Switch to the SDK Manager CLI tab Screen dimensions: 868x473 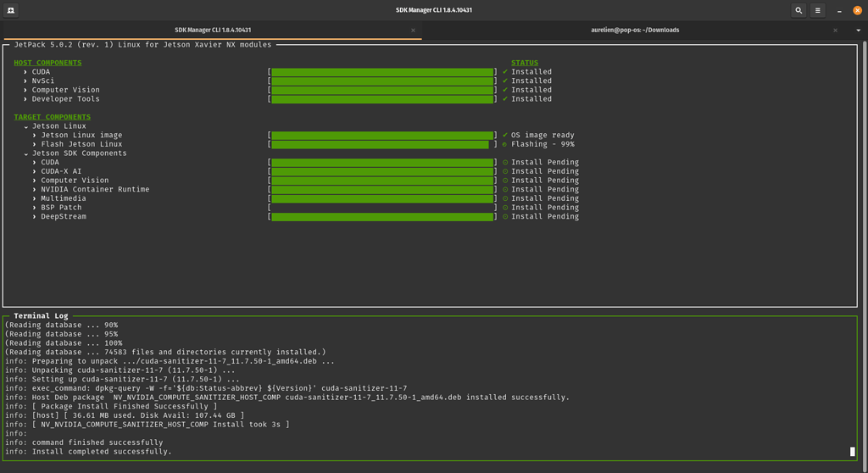point(212,31)
